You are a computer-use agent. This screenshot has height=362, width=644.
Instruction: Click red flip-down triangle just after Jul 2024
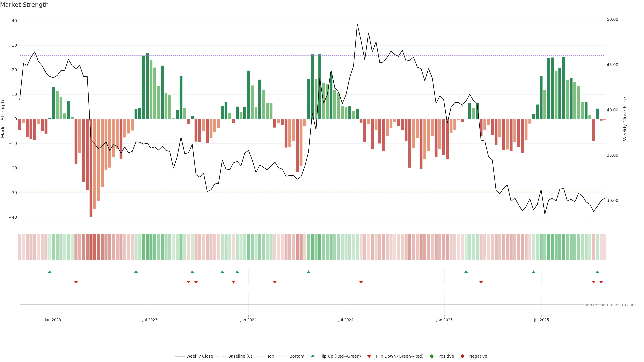click(x=361, y=282)
